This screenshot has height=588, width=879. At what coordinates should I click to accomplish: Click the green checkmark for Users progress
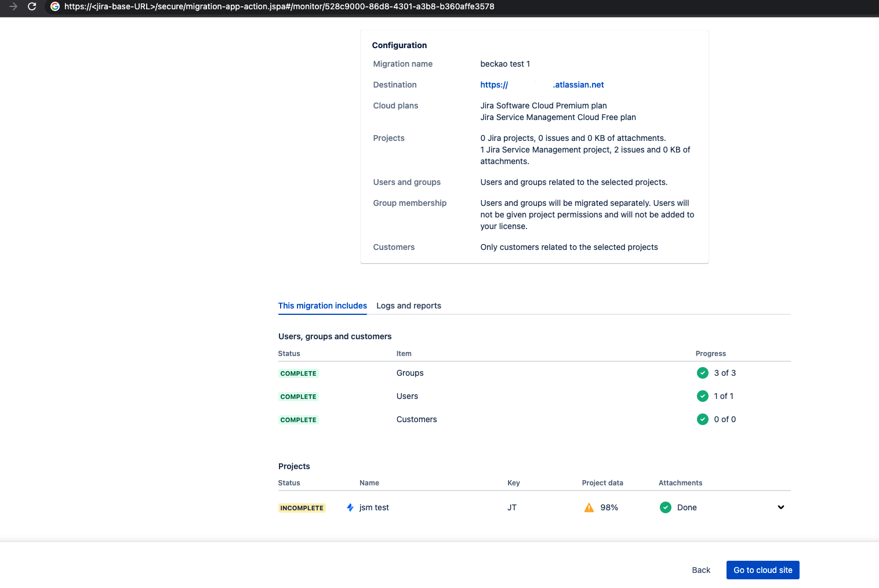(x=703, y=396)
